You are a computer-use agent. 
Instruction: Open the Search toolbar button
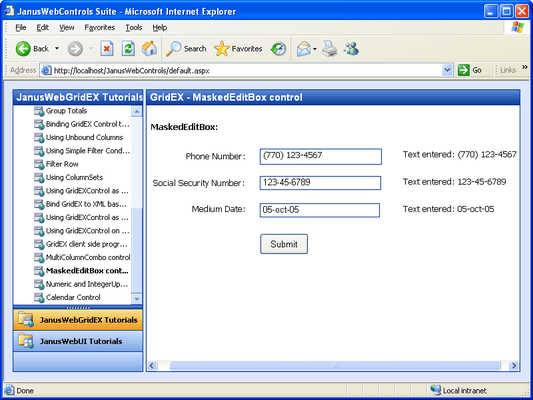click(x=186, y=49)
